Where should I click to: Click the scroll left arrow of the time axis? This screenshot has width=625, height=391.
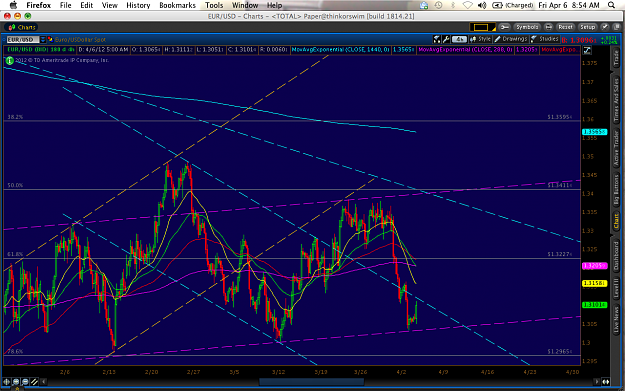pyautogui.click(x=43, y=382)
